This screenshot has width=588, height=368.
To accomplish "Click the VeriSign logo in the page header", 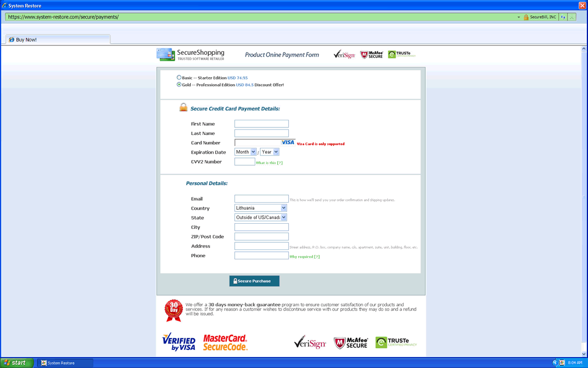I will [344, 55].
